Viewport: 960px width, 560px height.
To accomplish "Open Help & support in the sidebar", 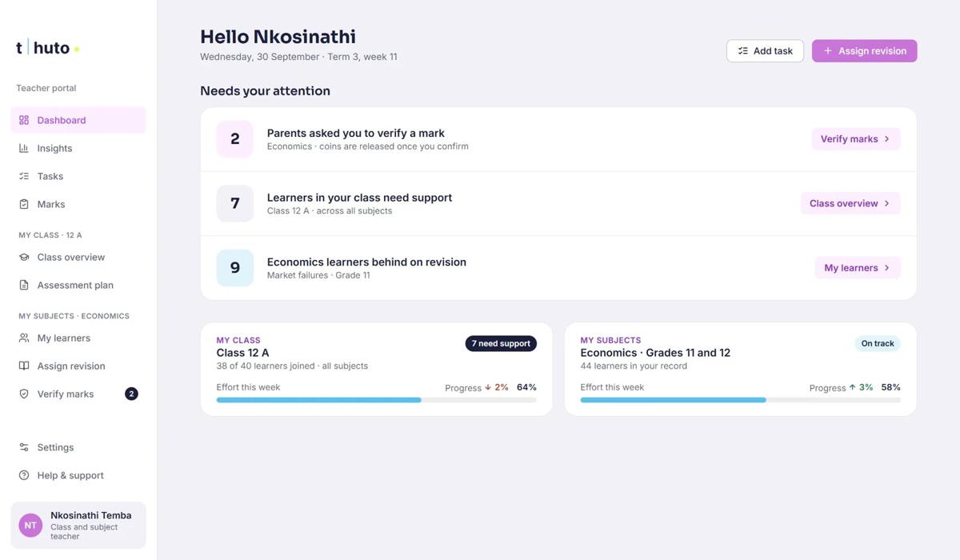I will click(78, 475).
